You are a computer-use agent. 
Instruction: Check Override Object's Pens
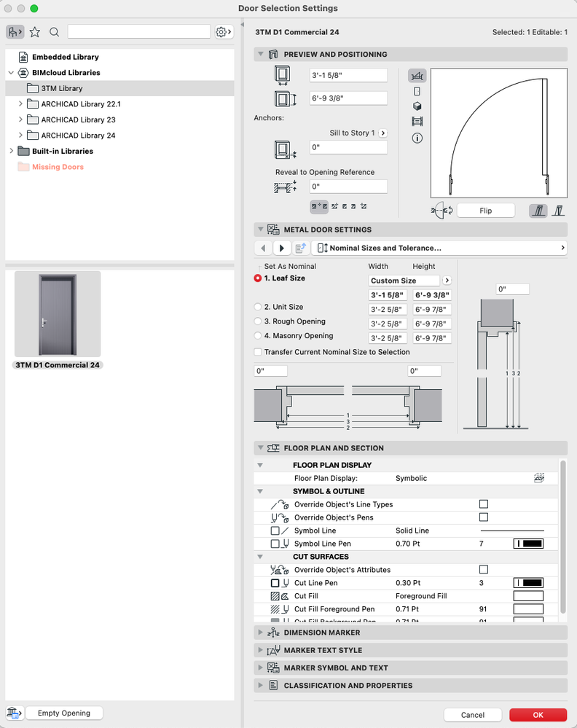pyautogui.click(x=484, y=517)
